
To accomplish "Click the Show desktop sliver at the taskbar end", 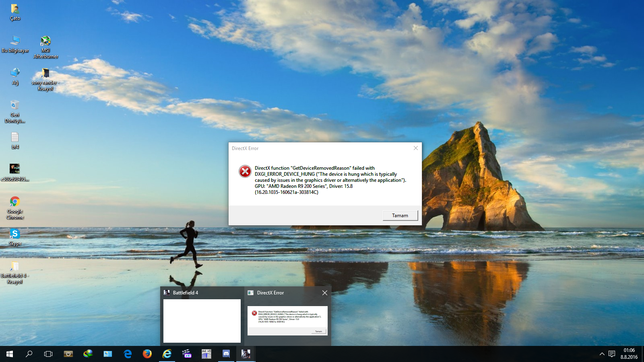I will coord(643,354).
